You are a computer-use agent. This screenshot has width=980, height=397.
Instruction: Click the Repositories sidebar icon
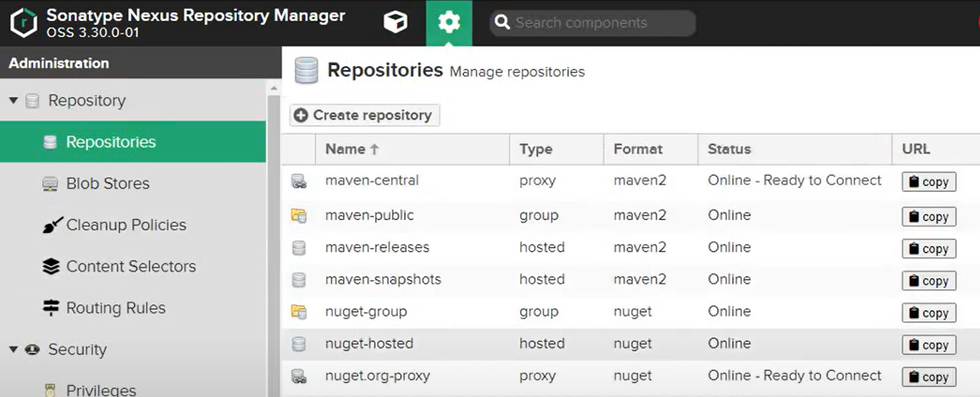50,142
